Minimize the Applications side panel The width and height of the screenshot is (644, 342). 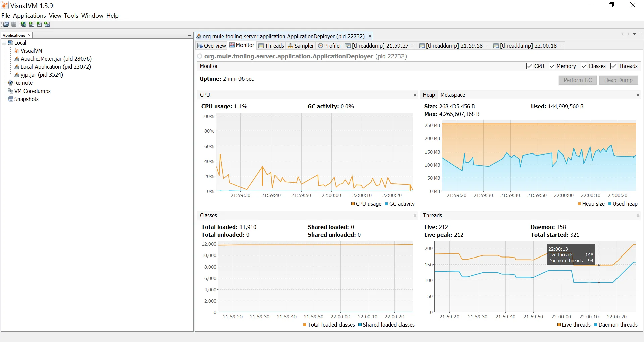190,35
